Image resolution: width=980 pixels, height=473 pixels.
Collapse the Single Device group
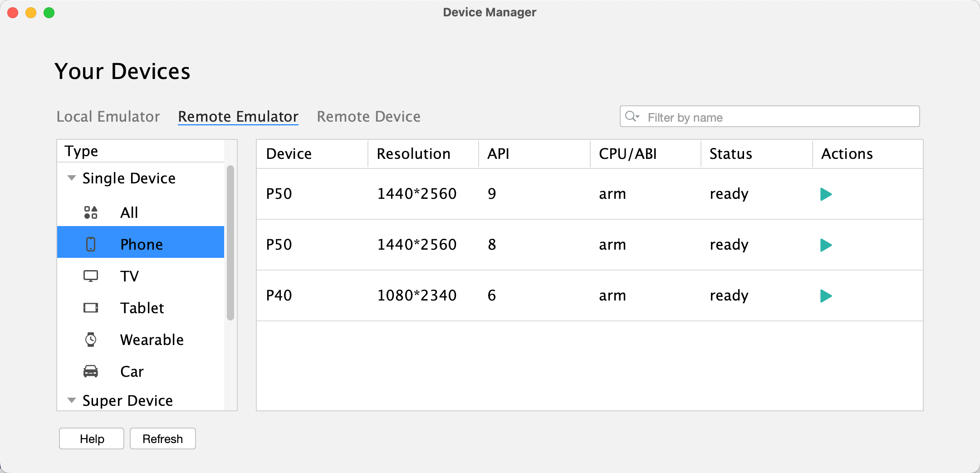point(71,178)
